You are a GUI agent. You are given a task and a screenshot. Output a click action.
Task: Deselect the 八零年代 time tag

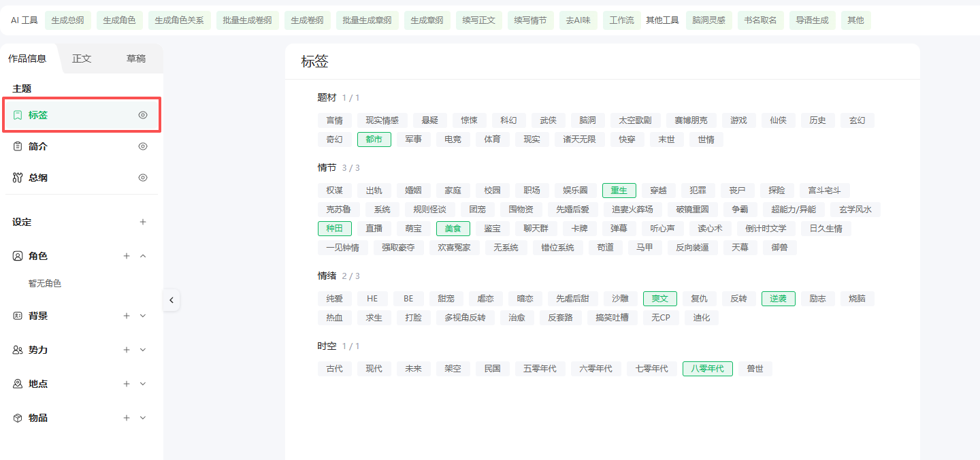pos(708,369)
